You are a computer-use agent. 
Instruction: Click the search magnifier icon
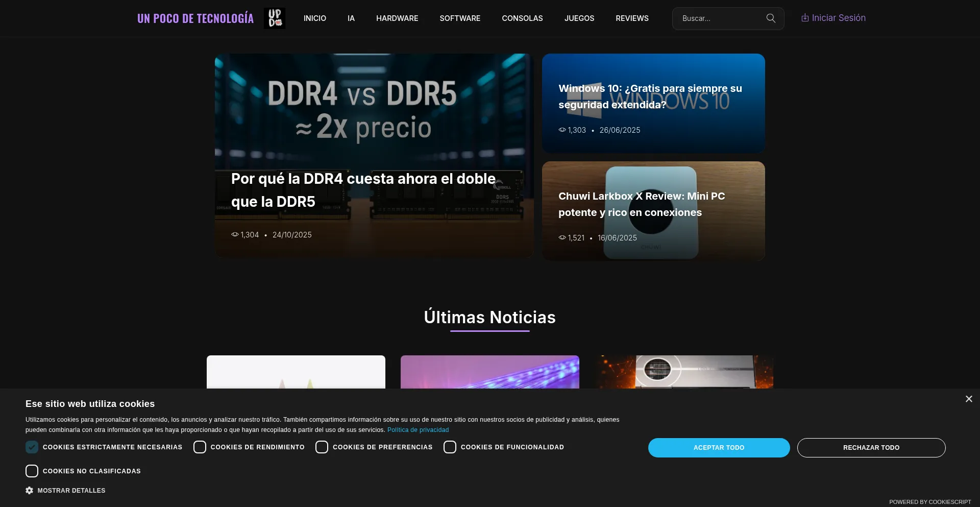(x=771, y=18)
